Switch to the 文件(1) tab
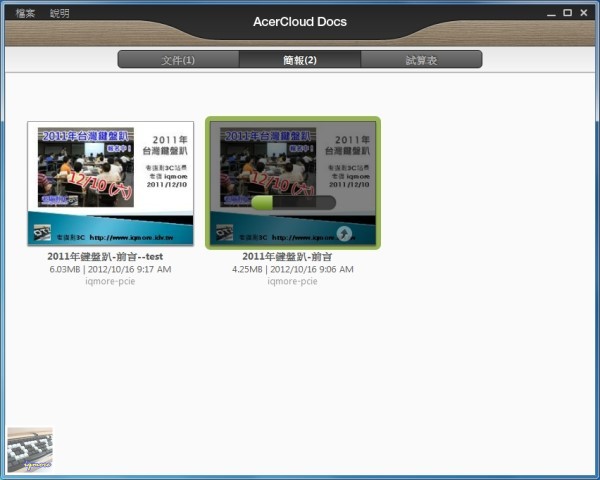Viewport: 600px width, 480px height. pyautogui.click(x=178, y=60)
